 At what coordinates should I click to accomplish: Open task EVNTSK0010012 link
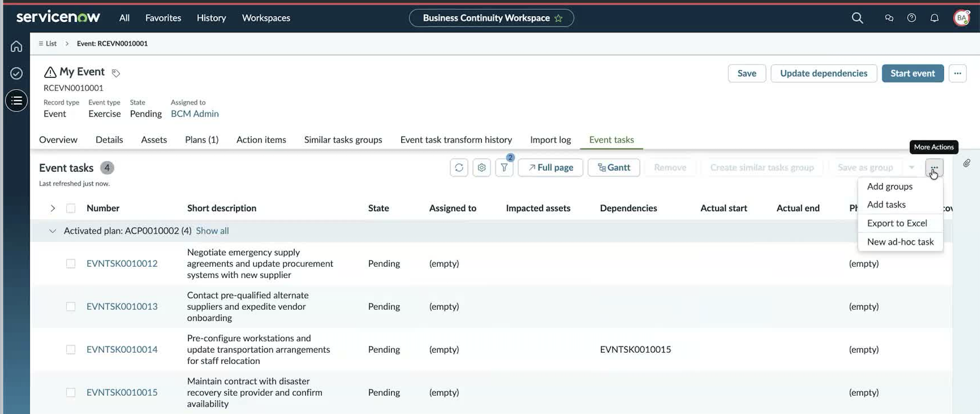click(122, 263)
